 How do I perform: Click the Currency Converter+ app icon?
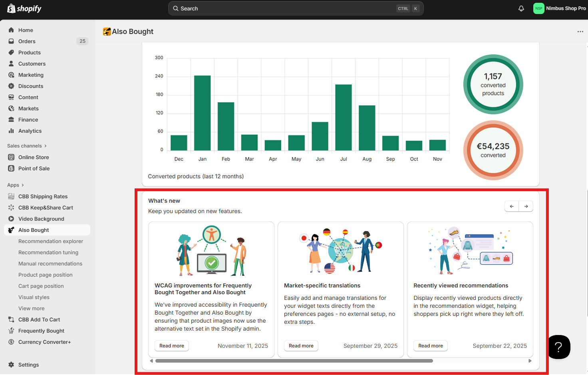pos(11,342)
